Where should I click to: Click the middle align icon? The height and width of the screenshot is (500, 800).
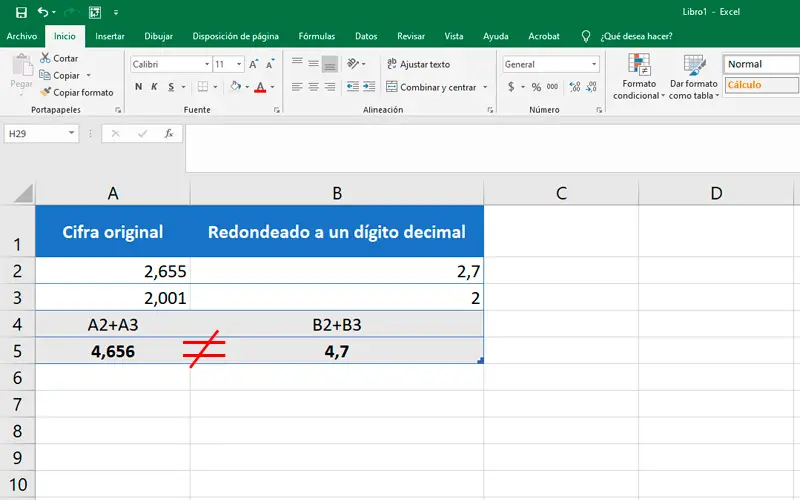[x=313, y=64]
